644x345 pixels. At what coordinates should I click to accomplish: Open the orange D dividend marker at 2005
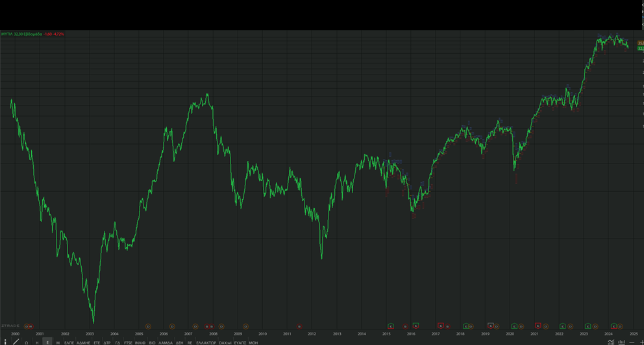pos(148,327)
